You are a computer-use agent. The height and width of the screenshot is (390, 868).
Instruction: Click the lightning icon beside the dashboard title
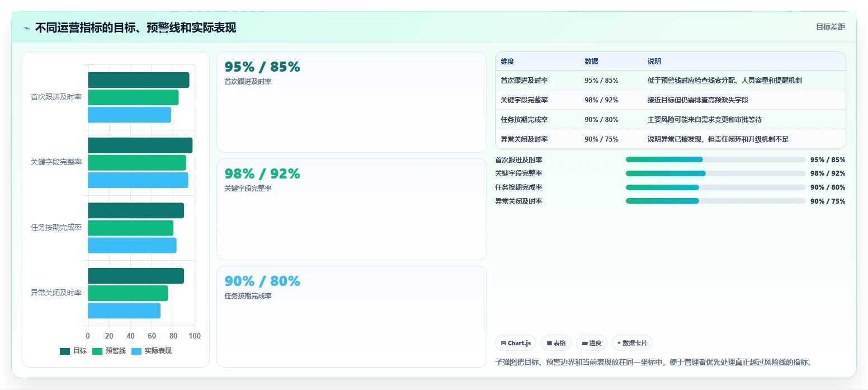point(26,28)
